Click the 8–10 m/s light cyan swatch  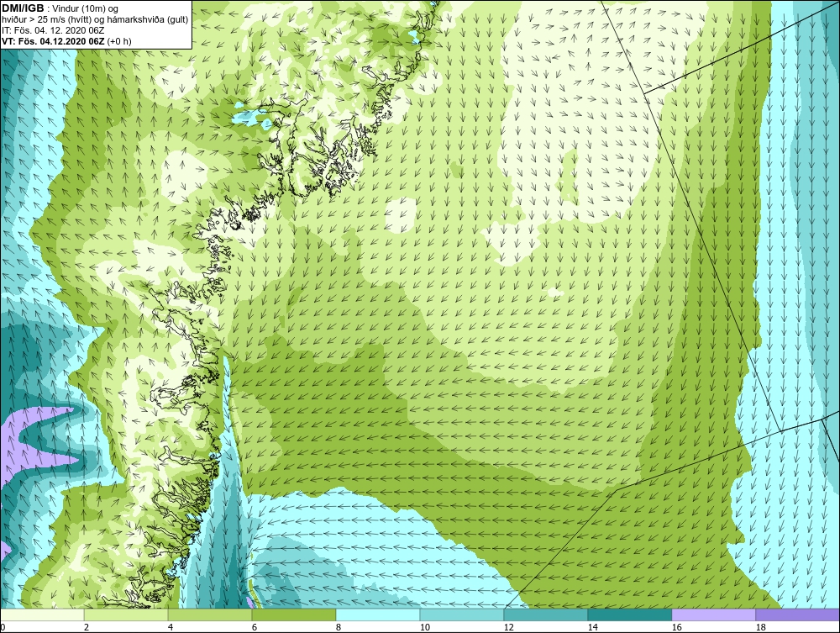click(378, 615)
